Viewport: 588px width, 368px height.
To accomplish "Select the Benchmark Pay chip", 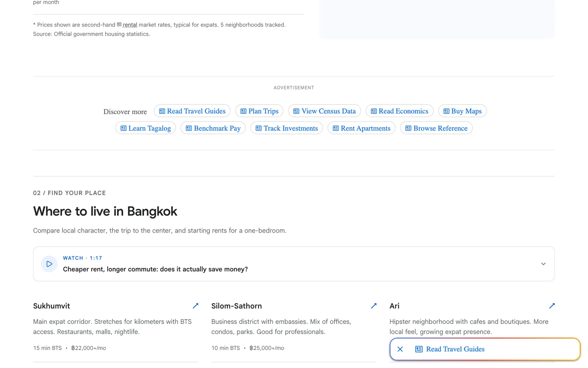I will coord(213,128).
